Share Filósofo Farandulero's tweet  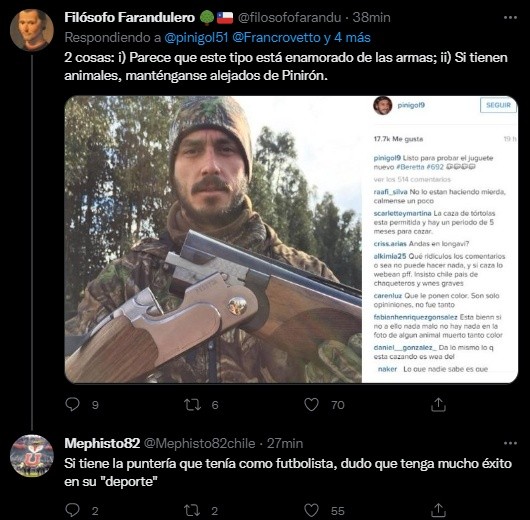438,404
